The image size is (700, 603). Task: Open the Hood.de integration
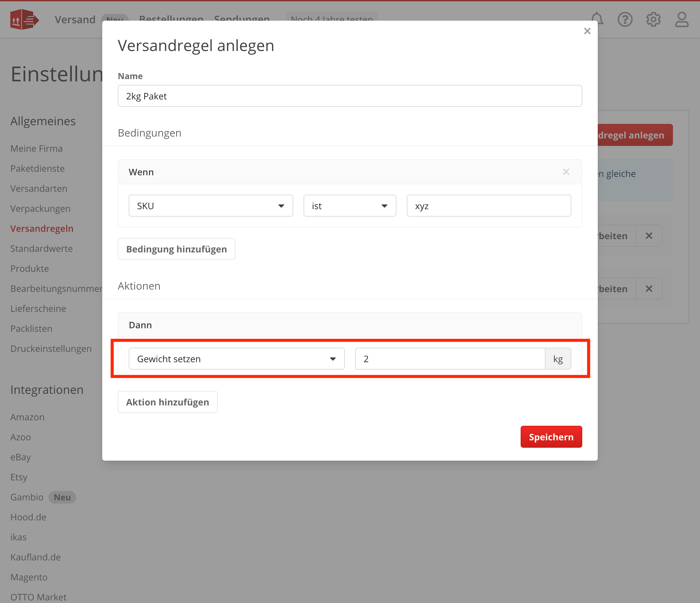coord(28,517)
